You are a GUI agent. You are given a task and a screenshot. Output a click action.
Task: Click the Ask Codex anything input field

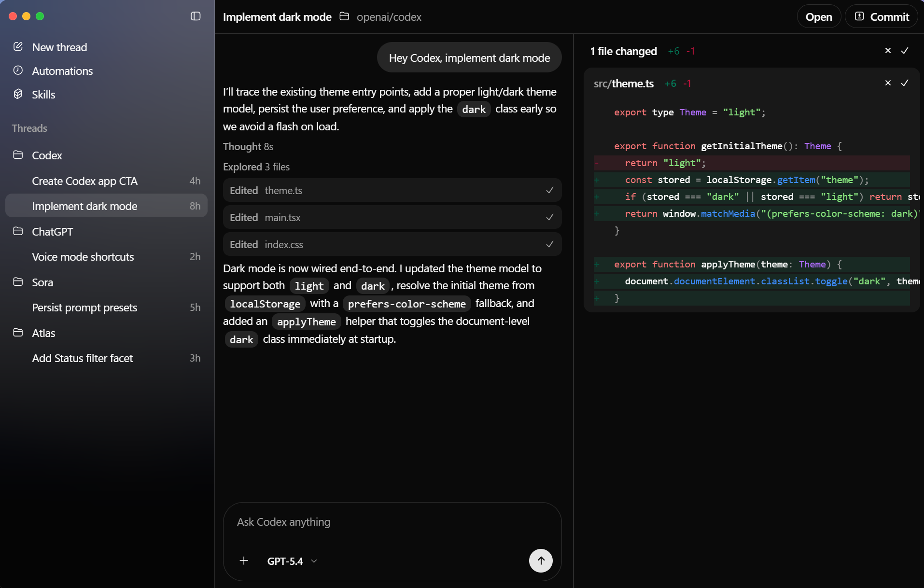(392, 522)
